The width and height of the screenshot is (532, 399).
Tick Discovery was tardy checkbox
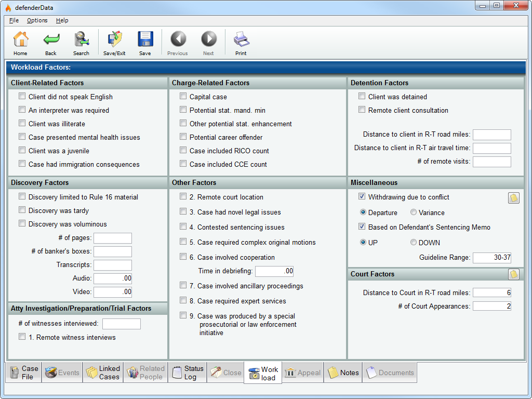tap(22, 210)
